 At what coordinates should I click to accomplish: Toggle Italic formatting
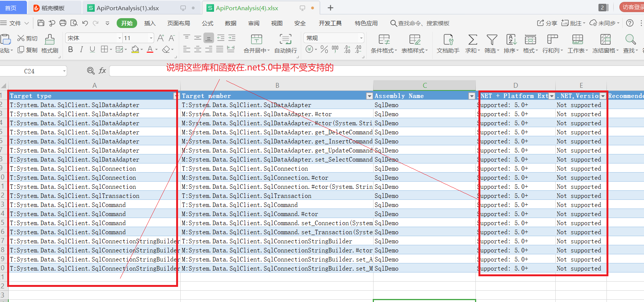[x=81, y=49]
